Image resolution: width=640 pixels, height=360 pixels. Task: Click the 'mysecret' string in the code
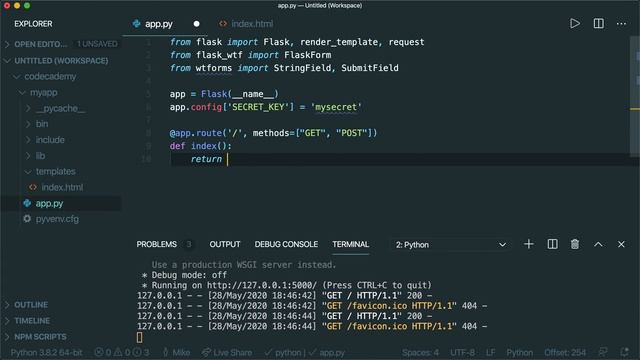336,107
